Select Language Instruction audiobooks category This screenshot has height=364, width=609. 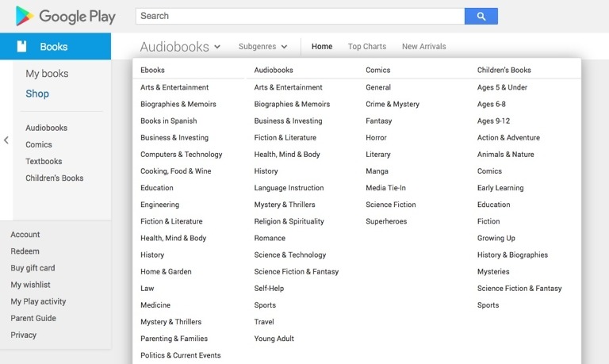[289, 188]
